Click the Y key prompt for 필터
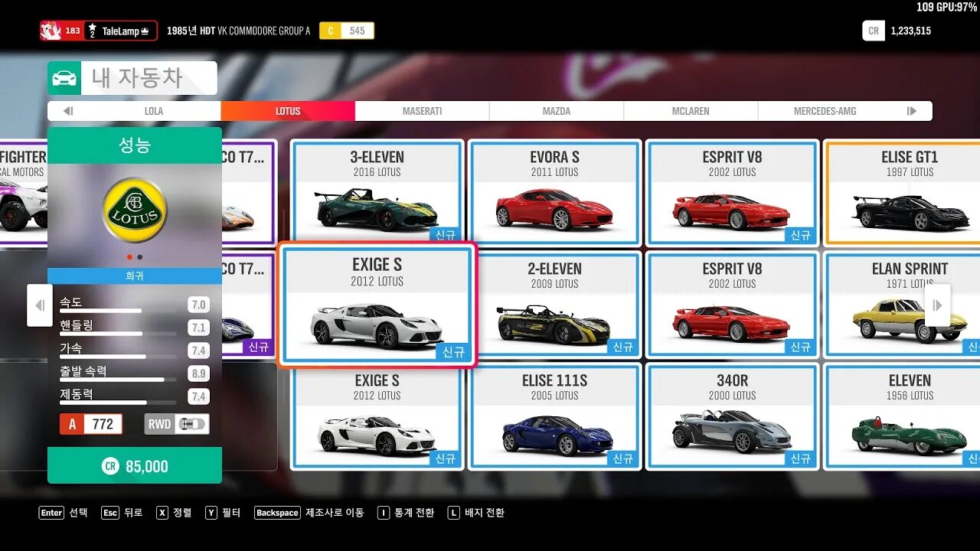 [x=211, y=513]
